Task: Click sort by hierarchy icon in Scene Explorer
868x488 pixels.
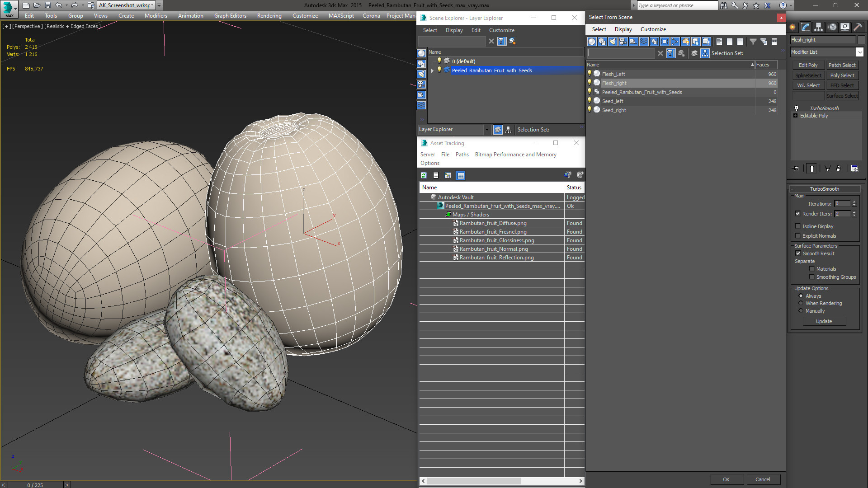Action: coord(508,130)
